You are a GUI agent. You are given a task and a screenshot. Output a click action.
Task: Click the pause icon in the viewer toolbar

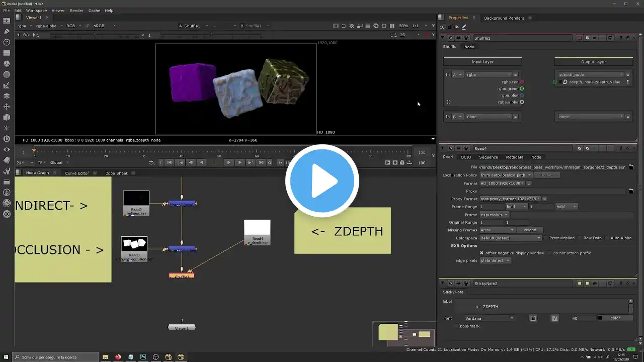click(392, 26)
